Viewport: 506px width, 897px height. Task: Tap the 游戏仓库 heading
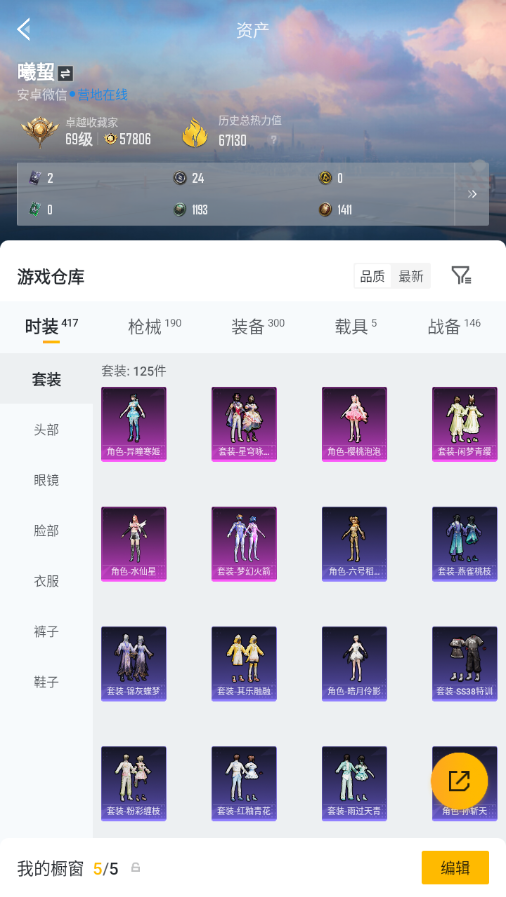coord(51,277)
